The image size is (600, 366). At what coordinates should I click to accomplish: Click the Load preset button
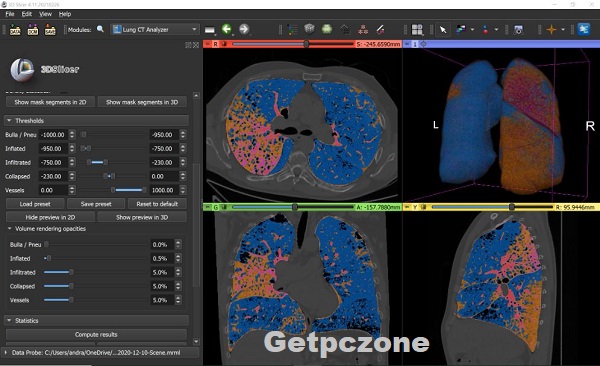point(35,204)
